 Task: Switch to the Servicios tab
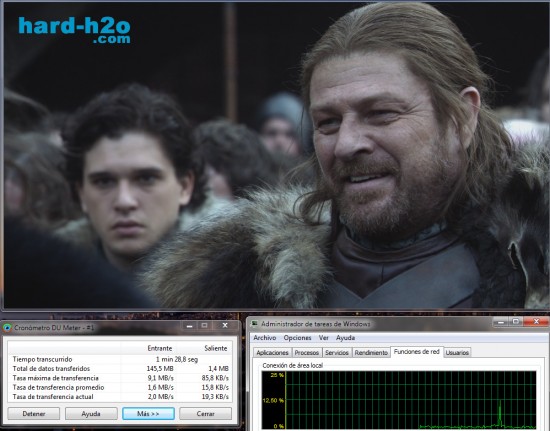coord(337,352)
